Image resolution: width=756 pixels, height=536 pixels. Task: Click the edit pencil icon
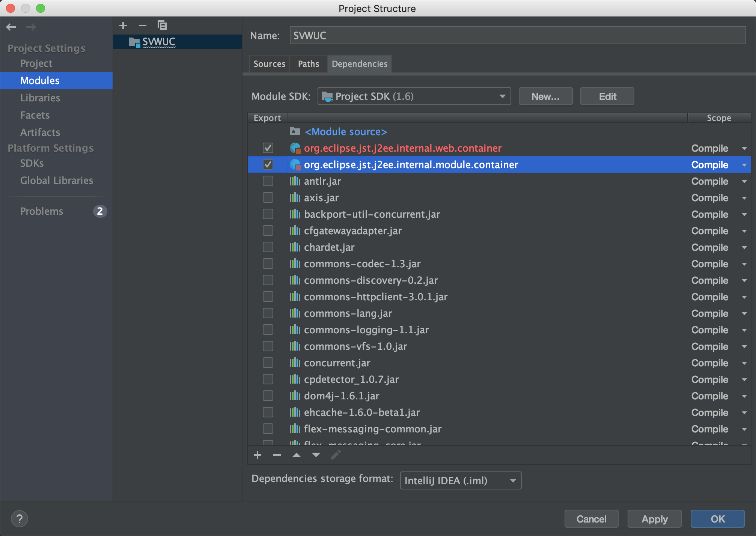click(x=336, y=455)
